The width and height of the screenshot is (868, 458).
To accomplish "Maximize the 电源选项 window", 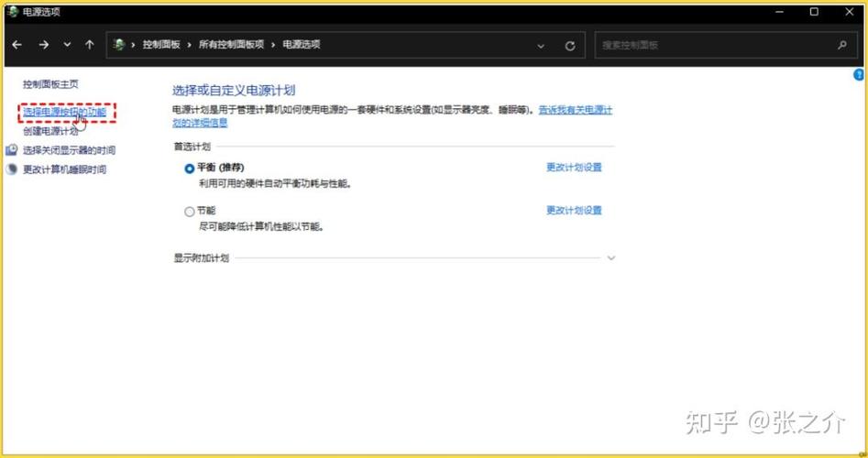I will (x=814, y=12).
